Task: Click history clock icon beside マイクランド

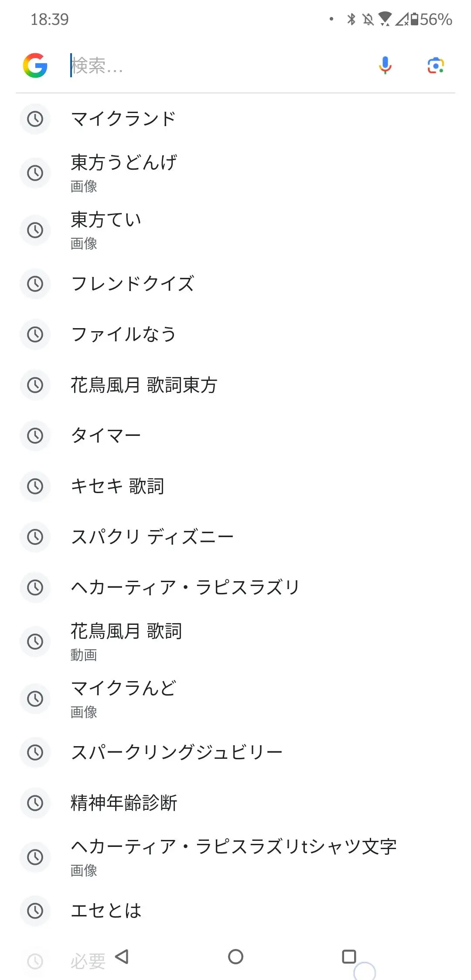Action: 35,119
